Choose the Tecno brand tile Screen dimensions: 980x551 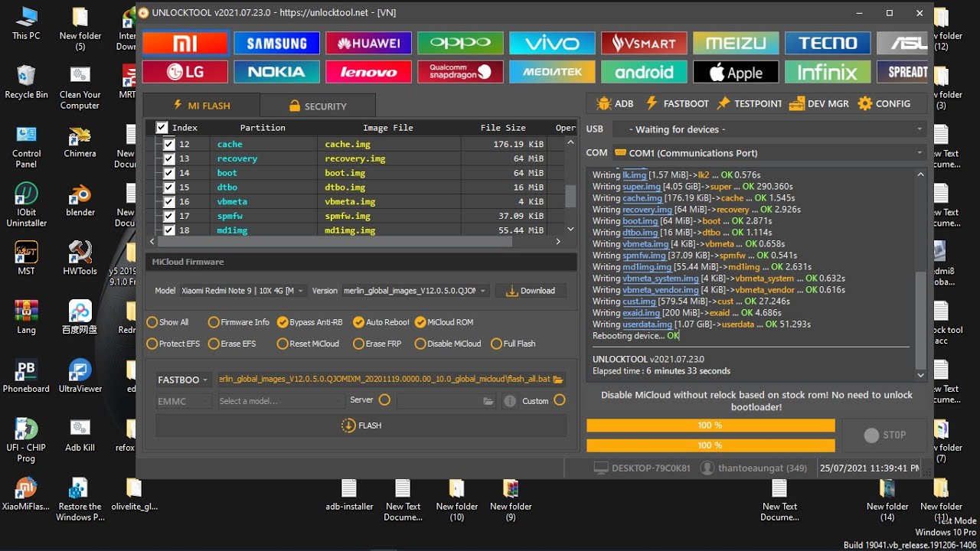[x=828, y=43]
